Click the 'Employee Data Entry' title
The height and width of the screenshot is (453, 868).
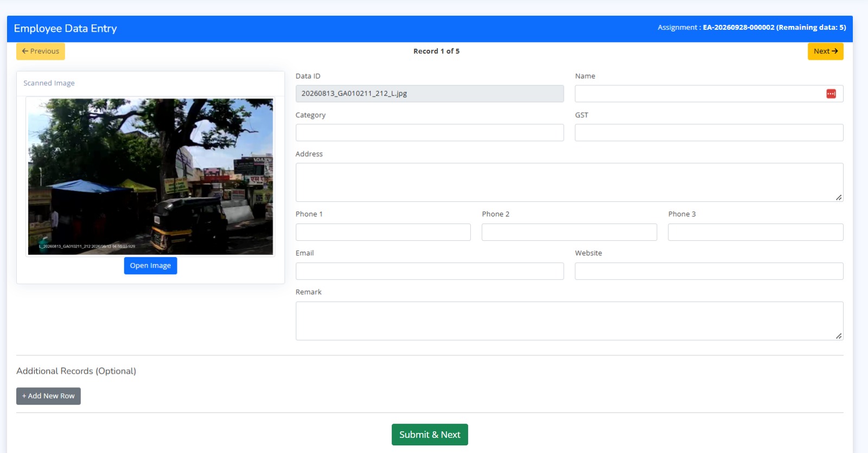65,29
